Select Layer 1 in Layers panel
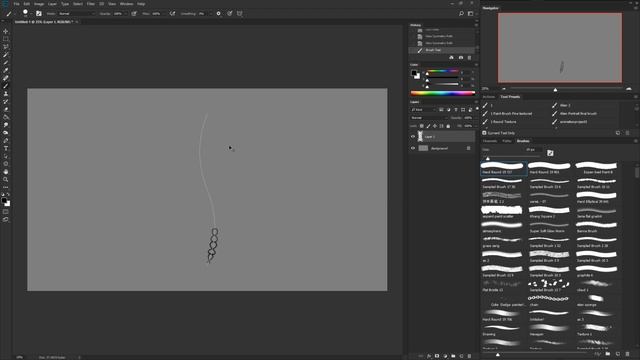Screen dimensions: 640x360 tap(442, 137)
